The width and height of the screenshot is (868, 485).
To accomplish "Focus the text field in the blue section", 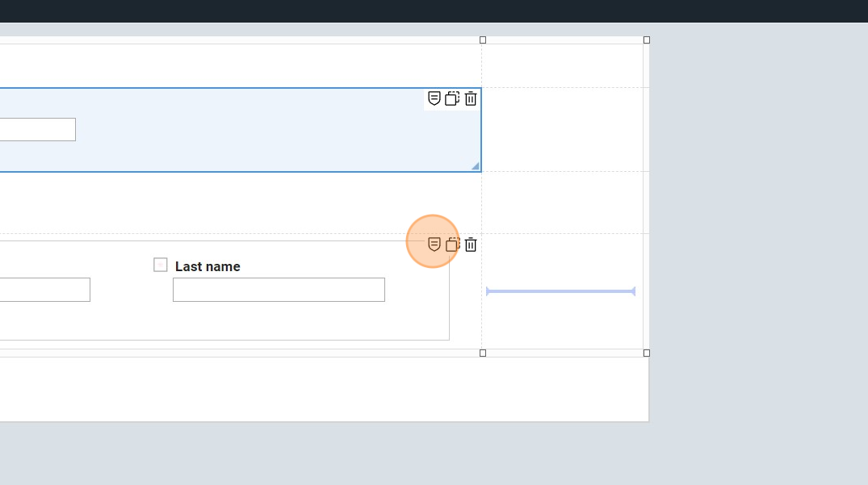I will 37,129.
